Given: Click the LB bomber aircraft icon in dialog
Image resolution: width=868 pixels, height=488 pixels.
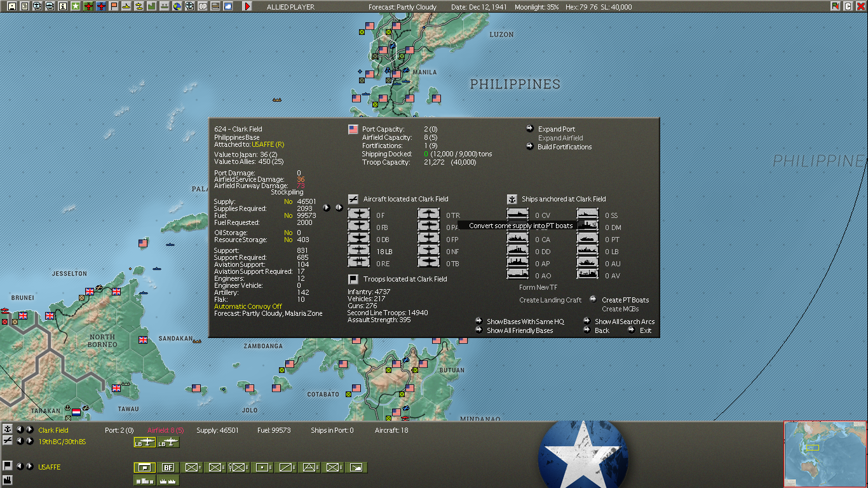Looking at the screenshot, I should [360, 252].
